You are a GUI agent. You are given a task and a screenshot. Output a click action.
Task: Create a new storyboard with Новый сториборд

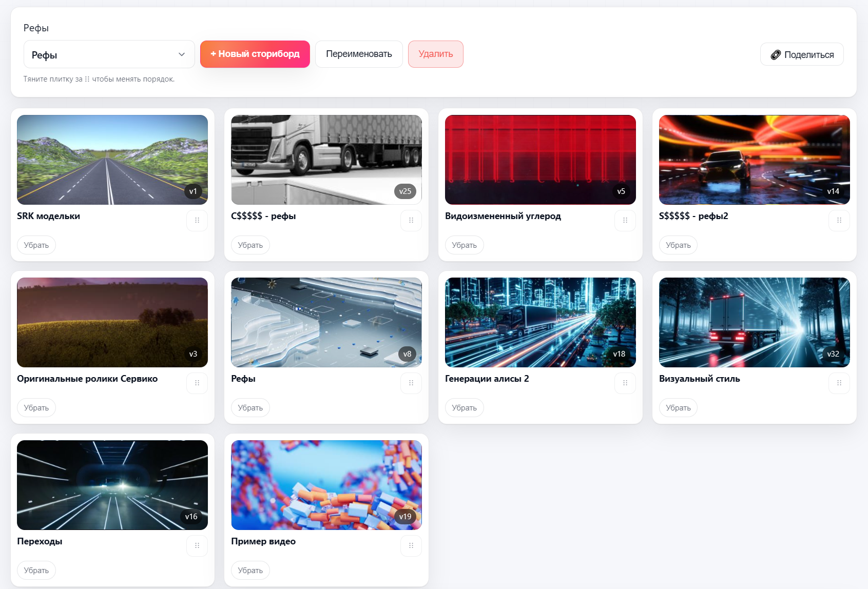pyautogui.click(x=255, y=54)
